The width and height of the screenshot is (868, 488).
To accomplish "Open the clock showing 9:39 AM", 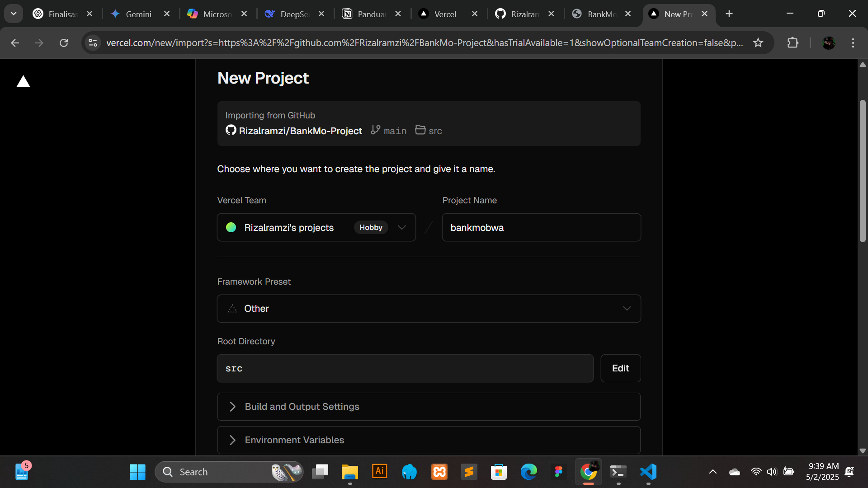I will click(823, 472).
